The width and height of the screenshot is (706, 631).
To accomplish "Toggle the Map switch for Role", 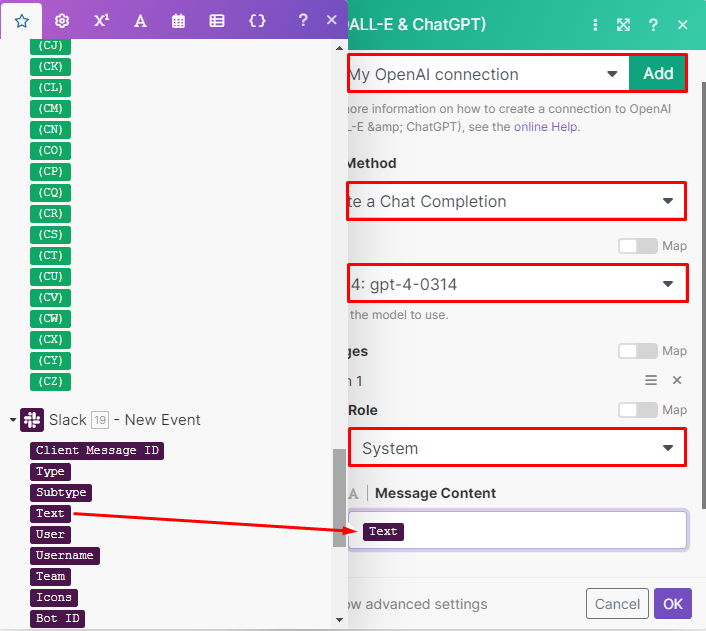I will point(638,410).
